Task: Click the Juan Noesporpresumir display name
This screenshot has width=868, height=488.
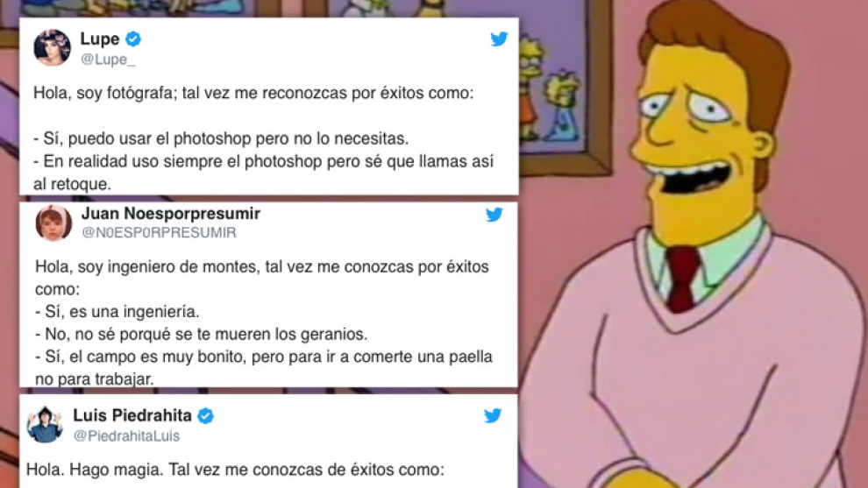Action: pyautogui.click(x=170, y=214)
